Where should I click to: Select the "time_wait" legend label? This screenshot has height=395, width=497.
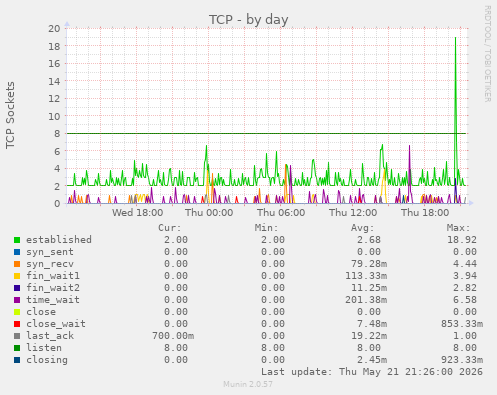(x=53, y=300)
